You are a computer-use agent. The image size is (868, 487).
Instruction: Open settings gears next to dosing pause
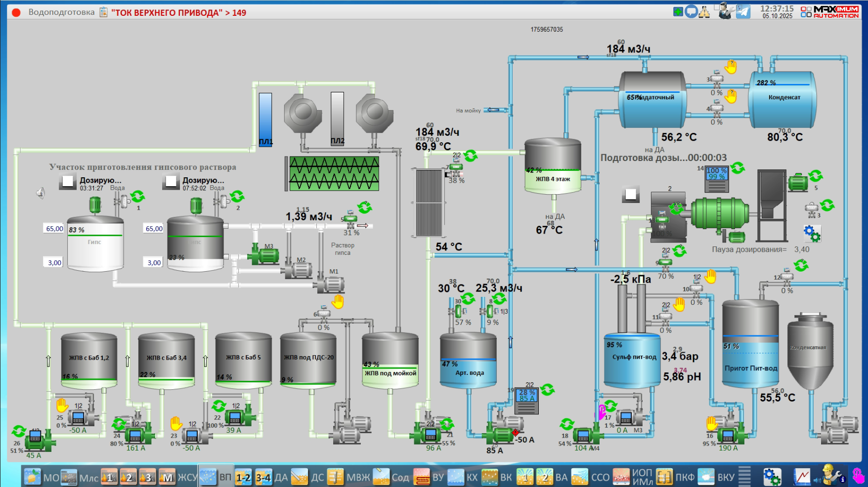pyautogui.click(x=812, y=233)
